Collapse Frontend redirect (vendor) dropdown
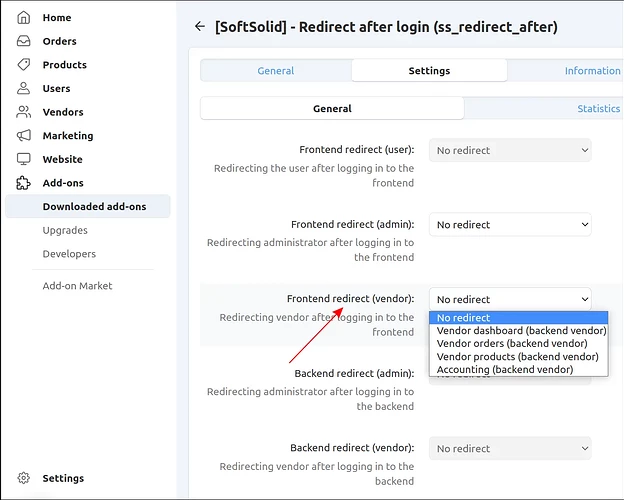This screenshot has width=624, height=500. (x=510, y=299)
